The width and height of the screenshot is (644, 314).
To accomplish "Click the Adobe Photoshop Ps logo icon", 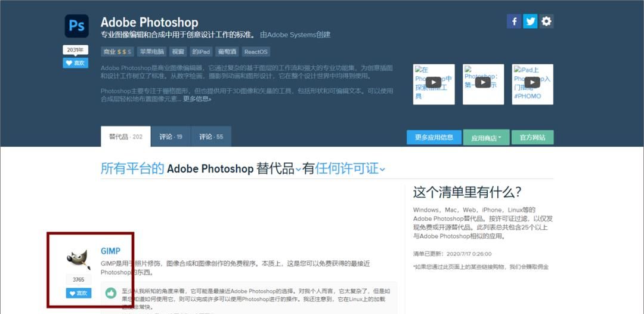I will tap(76, 26).
